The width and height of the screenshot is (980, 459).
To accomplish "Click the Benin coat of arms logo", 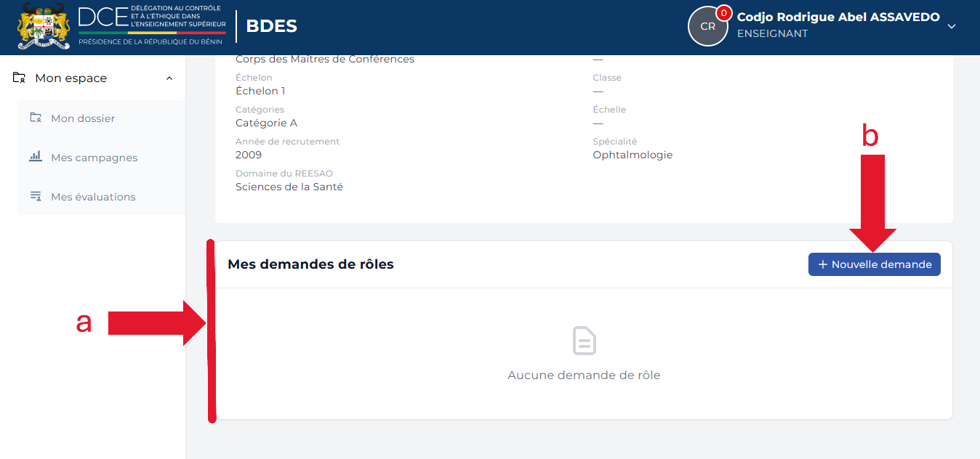I will pos(44,26).
